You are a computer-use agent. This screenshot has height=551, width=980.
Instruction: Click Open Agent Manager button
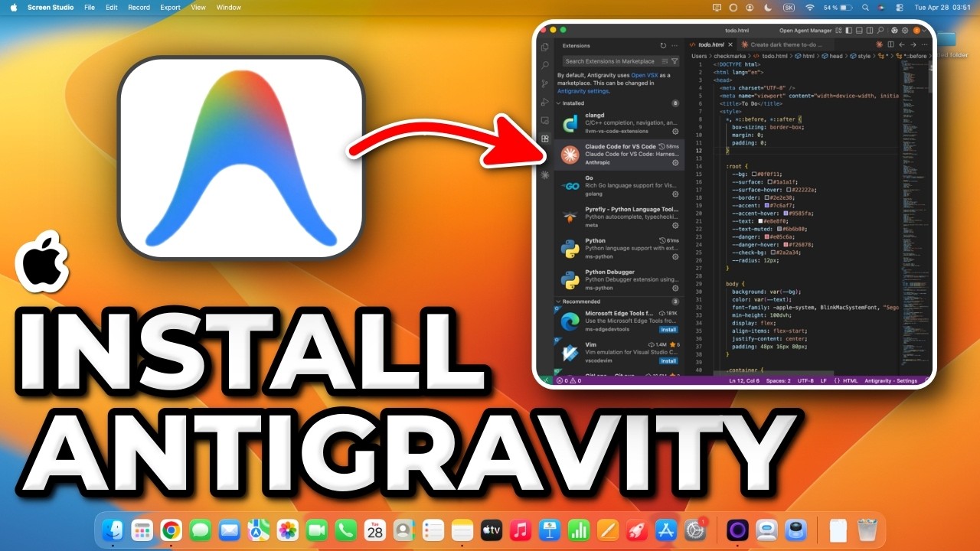pos(805,30)
